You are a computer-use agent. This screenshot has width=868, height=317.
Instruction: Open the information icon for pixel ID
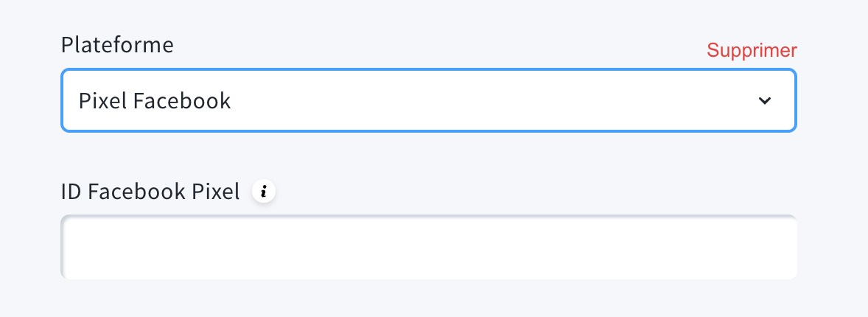(264, 192)
